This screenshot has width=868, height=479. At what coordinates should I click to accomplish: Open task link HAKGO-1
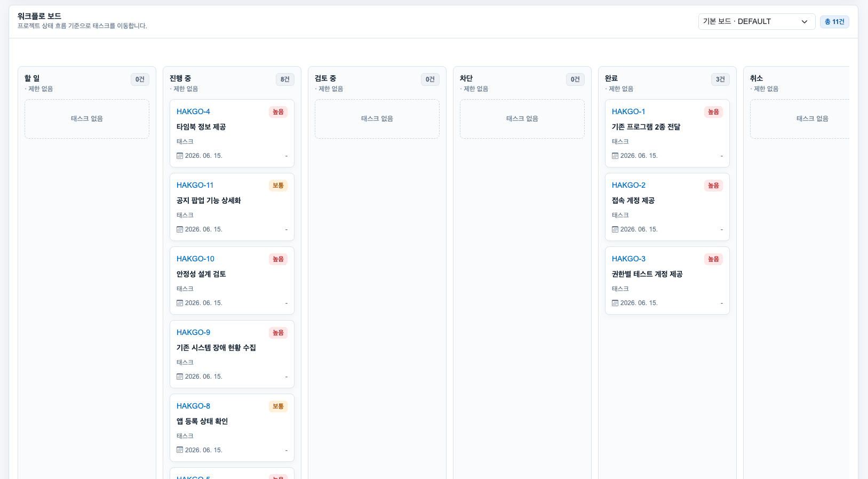628,111
